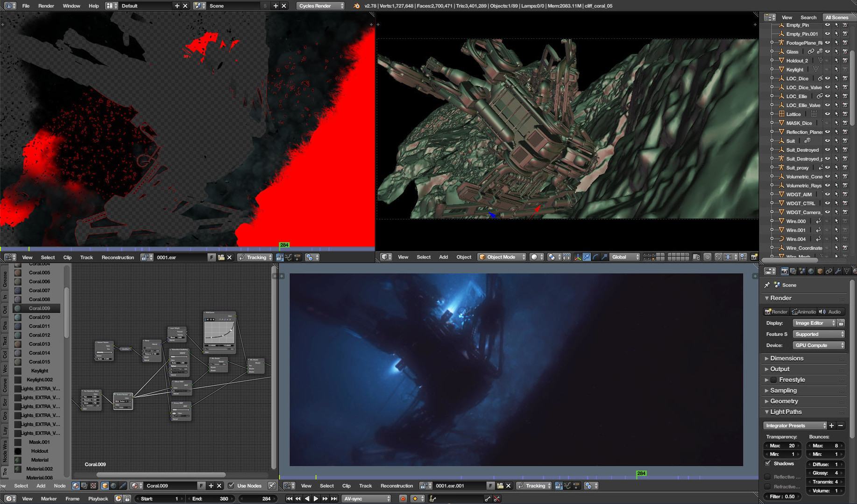Open the Render menu in top bar
Viewport: 857px width, 504px height.
click(46, 6)
